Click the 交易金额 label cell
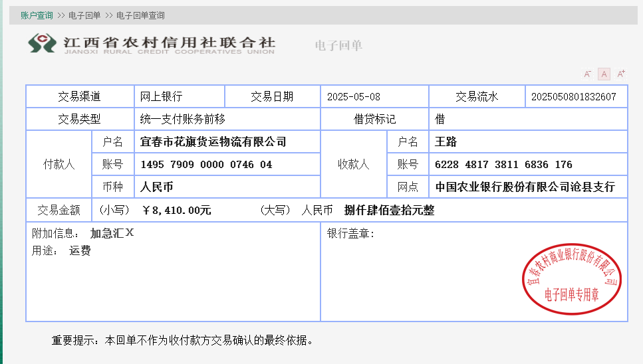Screen dimensions: 643x364 click(59, 211)
